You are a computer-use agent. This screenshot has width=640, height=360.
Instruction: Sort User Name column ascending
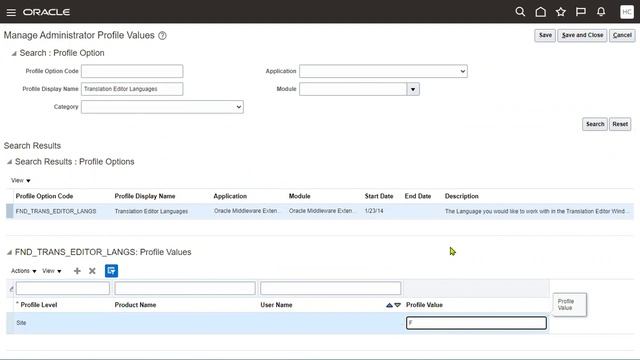click(x=389, y=305)
